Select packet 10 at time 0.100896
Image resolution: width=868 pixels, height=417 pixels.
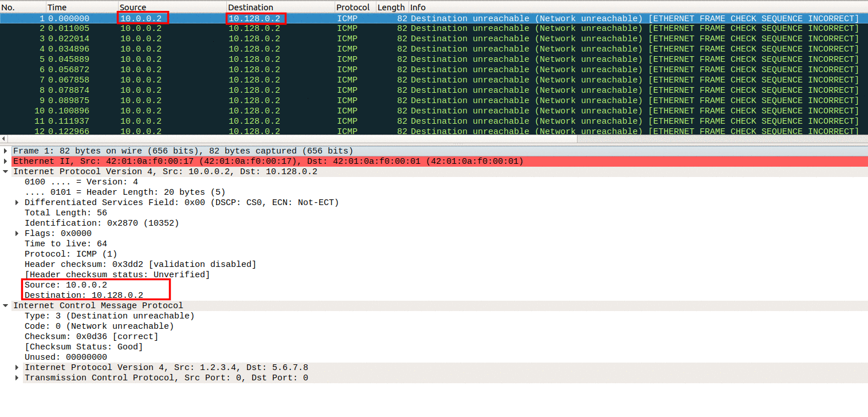tap(434, 111)
